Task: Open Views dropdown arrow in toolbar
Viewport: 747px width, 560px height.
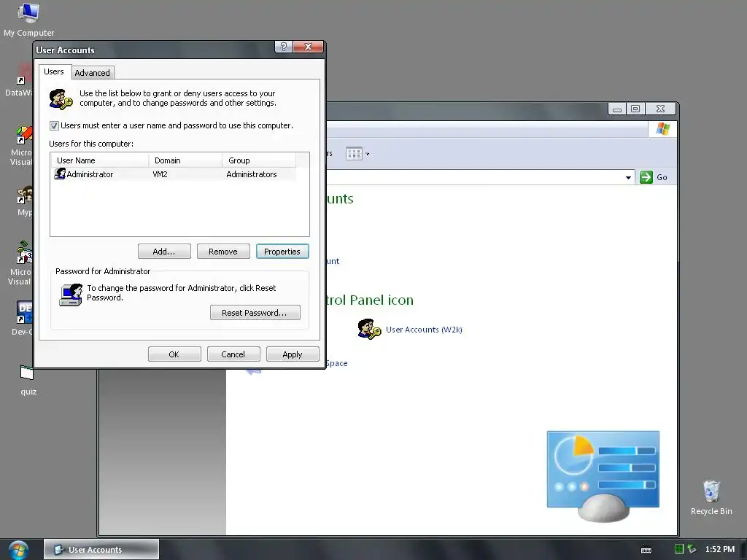Action: 367,154
